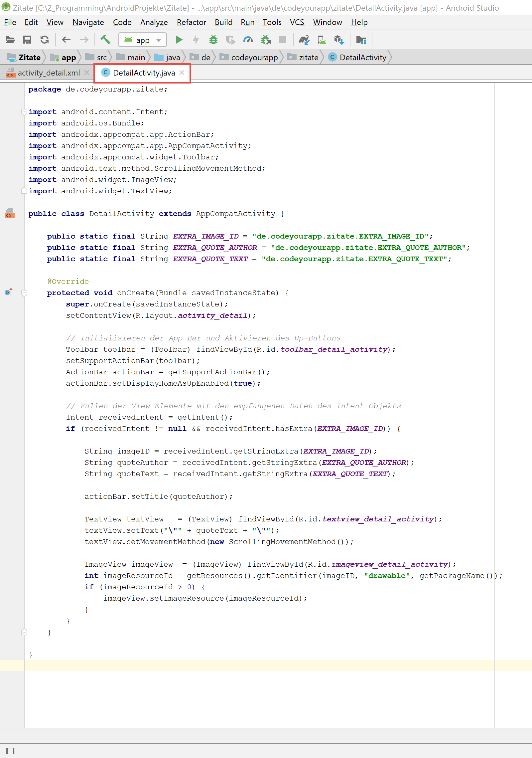Select the Zitate breadcrumb
Image resolution: width=532 pixels, height=758 pixels.
coord(24,58)
